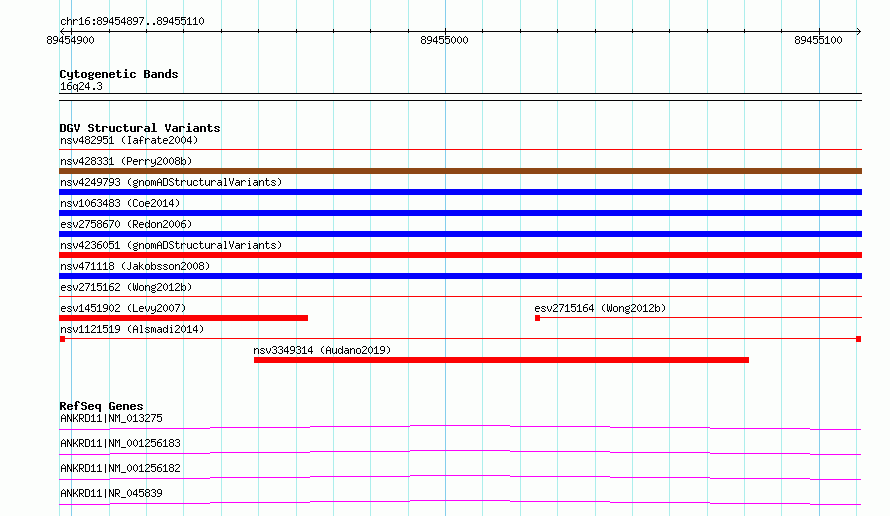Select nsv4236051 (gnomADStructuralVariants) label
This screenshot has height=516, width=890.
(x=171, y=245)
